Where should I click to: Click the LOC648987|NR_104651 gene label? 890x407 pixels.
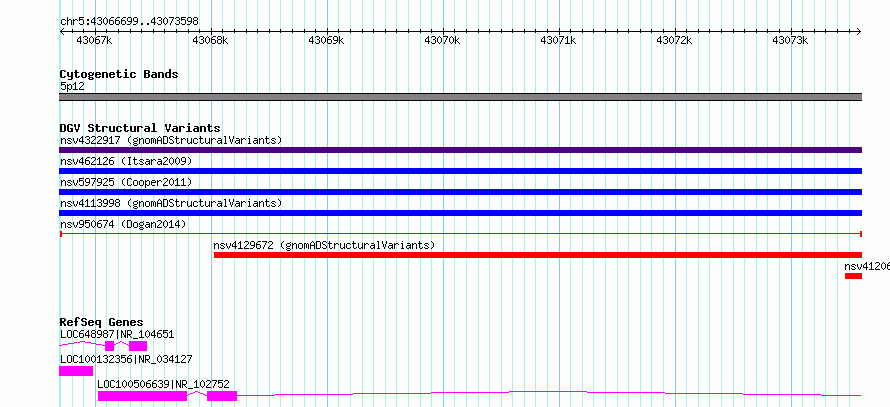117,335
